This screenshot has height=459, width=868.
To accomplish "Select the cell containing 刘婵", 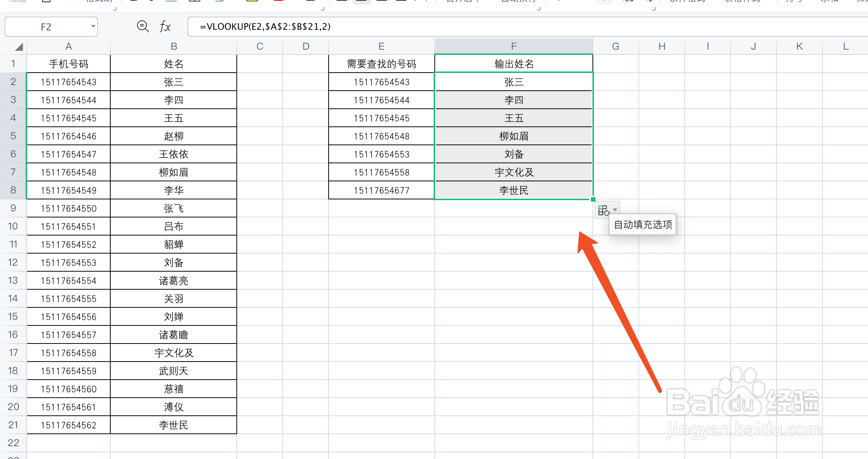I will (x=174, y=317).
